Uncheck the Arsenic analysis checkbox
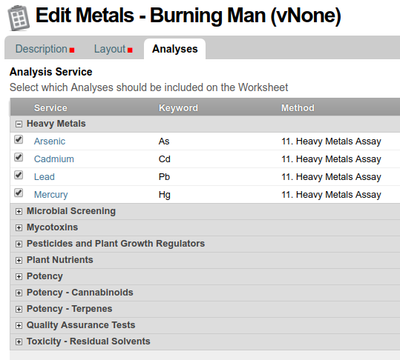Screen dimensions: 400x360 click(x=19, y=139)
